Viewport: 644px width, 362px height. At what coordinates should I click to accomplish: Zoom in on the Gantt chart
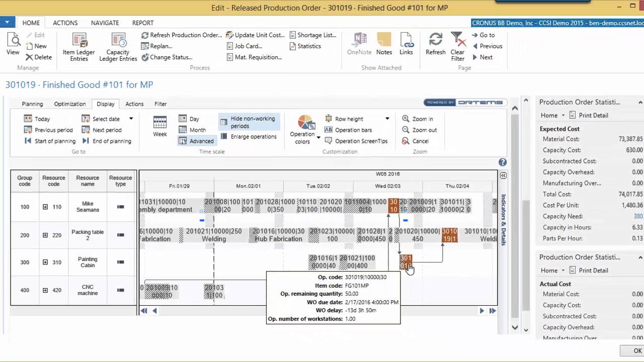418,119
